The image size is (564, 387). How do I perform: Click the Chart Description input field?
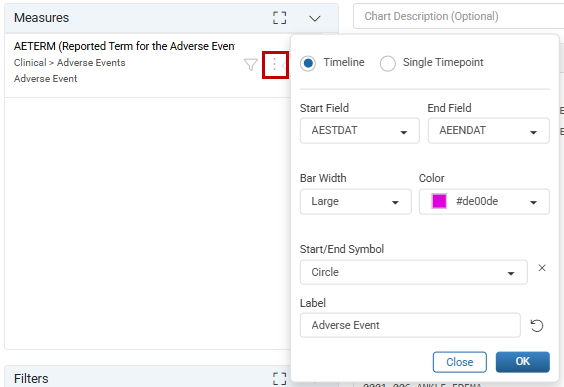(459, 16)
